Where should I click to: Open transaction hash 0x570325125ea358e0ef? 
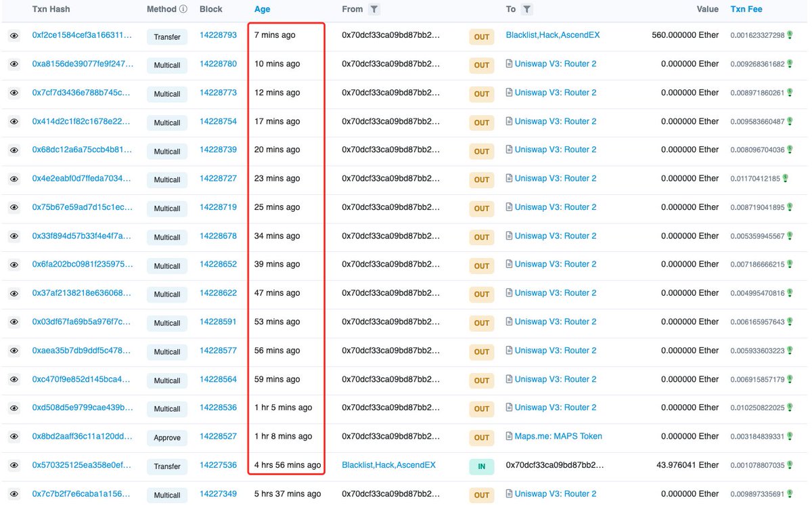[83, 465]
